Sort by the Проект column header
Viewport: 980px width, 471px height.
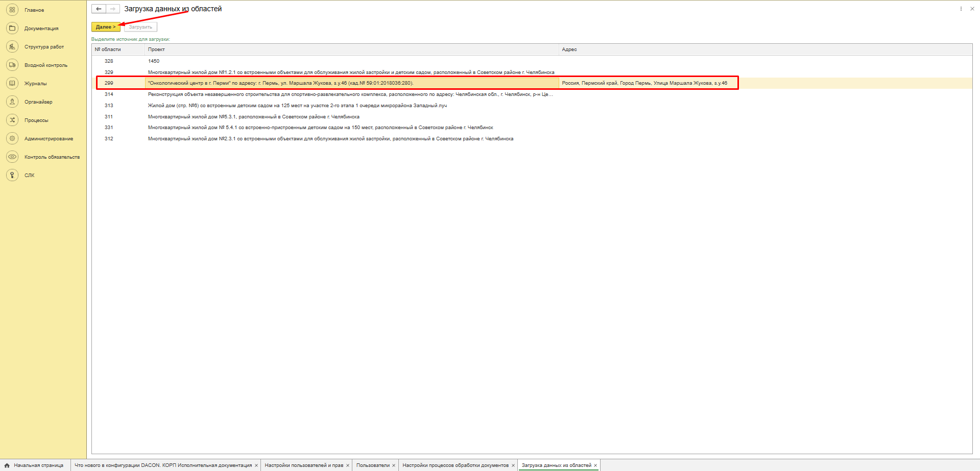pos(156,49)
